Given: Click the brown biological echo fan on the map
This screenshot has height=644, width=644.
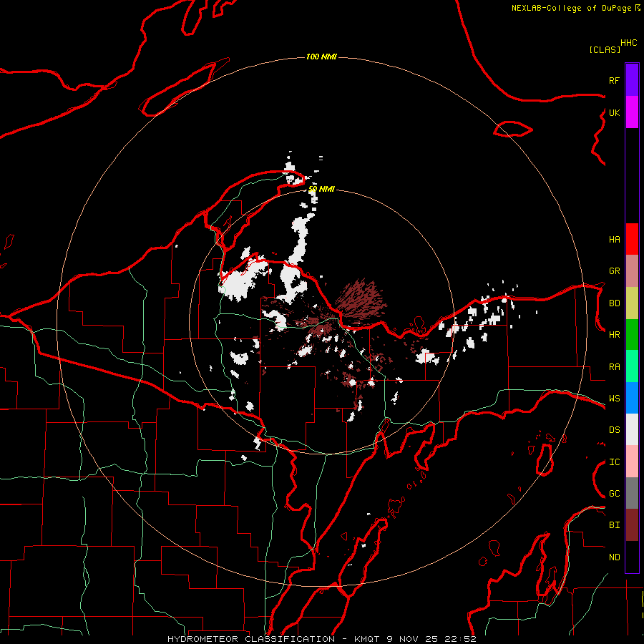Looking at the screenshot, I should click(361, 302).
